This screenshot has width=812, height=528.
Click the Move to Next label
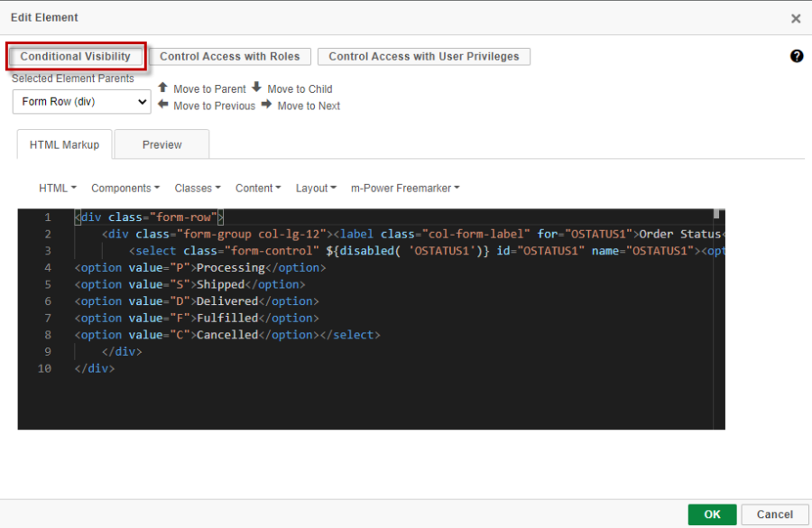[x=309, y=106]
